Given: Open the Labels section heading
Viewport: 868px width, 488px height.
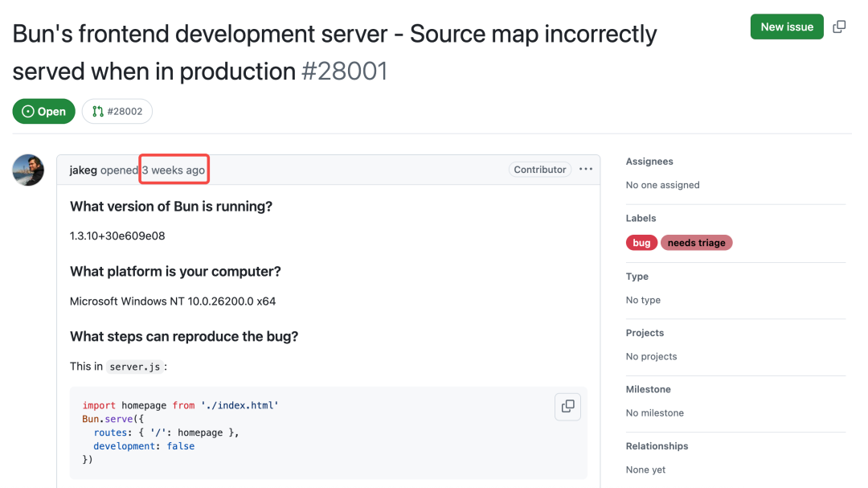Looking at the screenshot, I should point(641,219).
